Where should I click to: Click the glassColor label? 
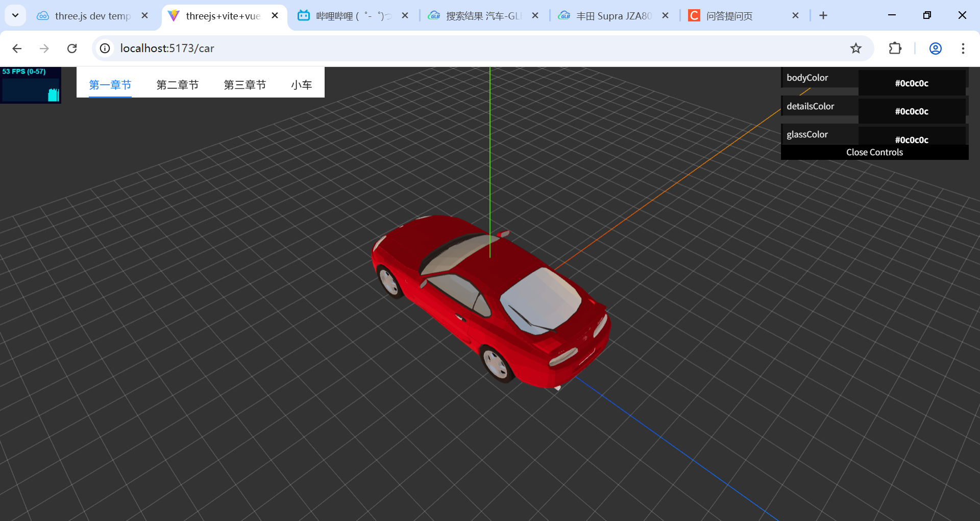(x=807, y=134)
